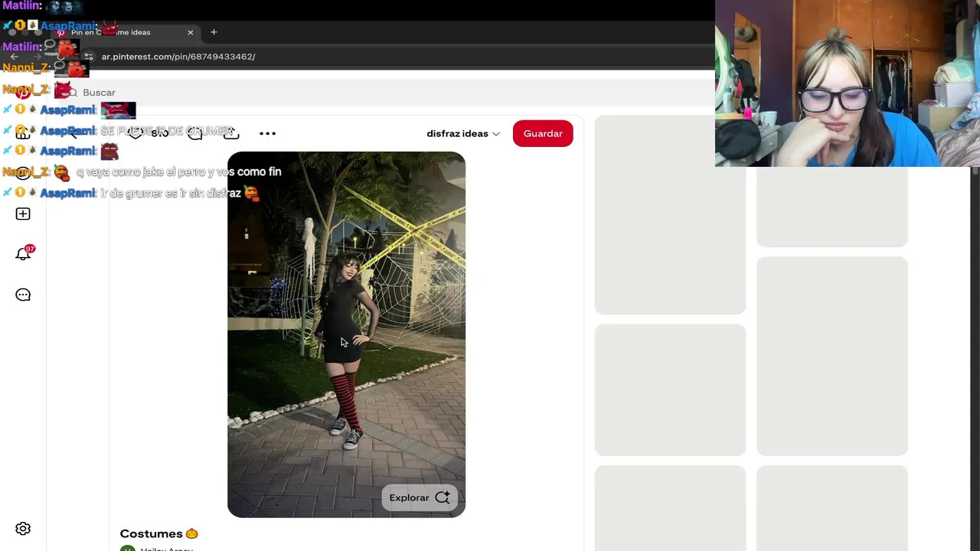980x551 pixels.
Task: Click the notification badge showing 97
Action: point(30,249)
